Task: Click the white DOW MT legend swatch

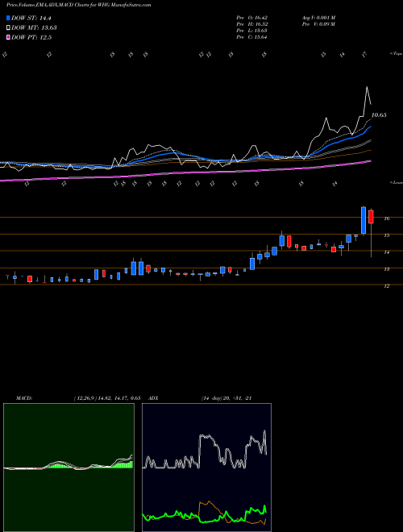Action: (x=9, y=28)
